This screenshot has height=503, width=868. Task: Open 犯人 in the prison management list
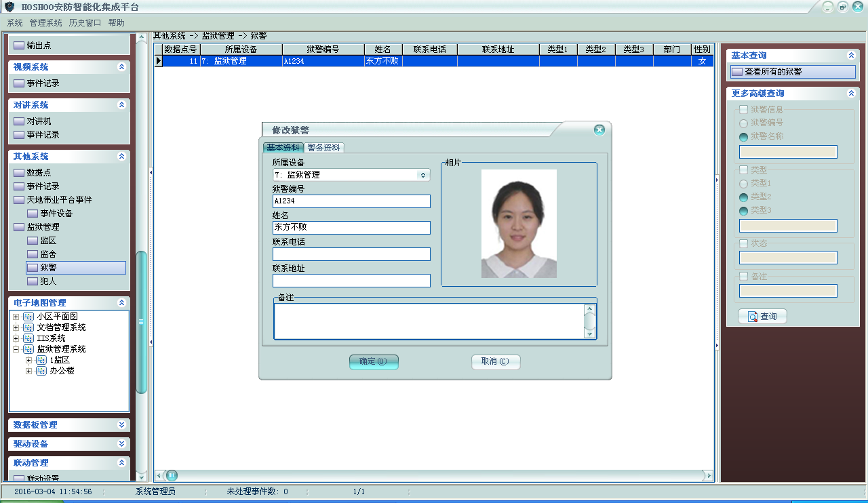point(48,281)
